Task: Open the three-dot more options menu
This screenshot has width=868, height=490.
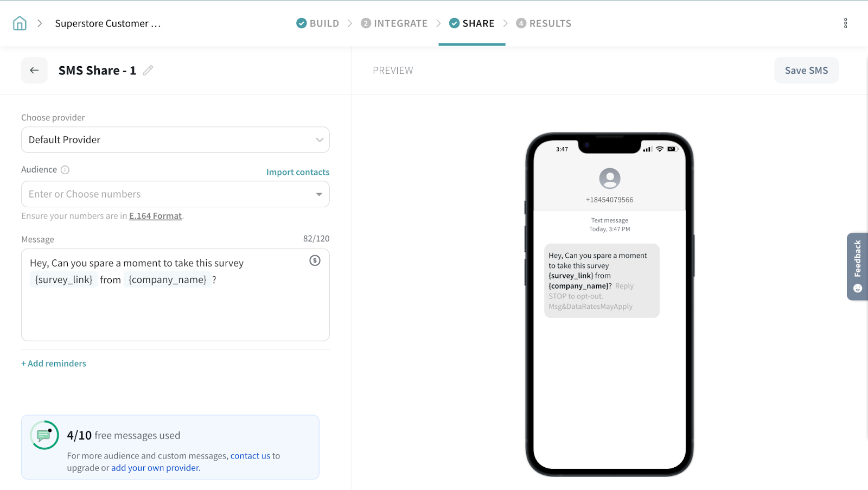Action: click(845, 23)
